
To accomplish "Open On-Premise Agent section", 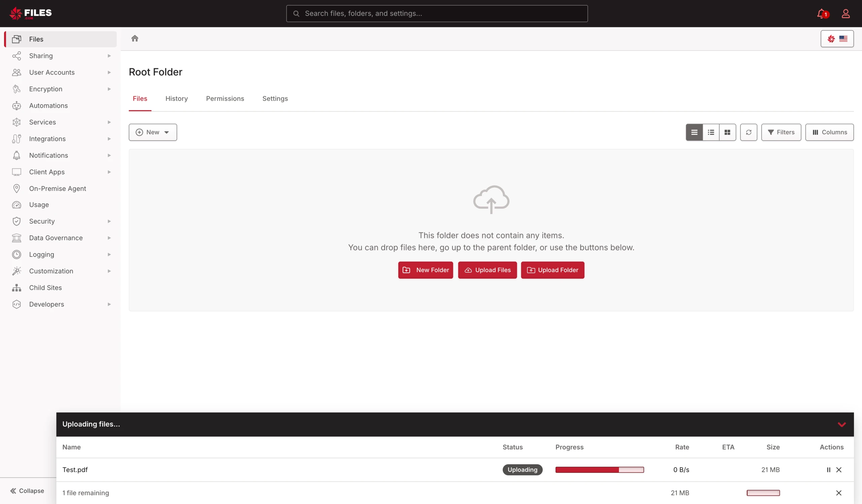I will click(x=60, y=189).
